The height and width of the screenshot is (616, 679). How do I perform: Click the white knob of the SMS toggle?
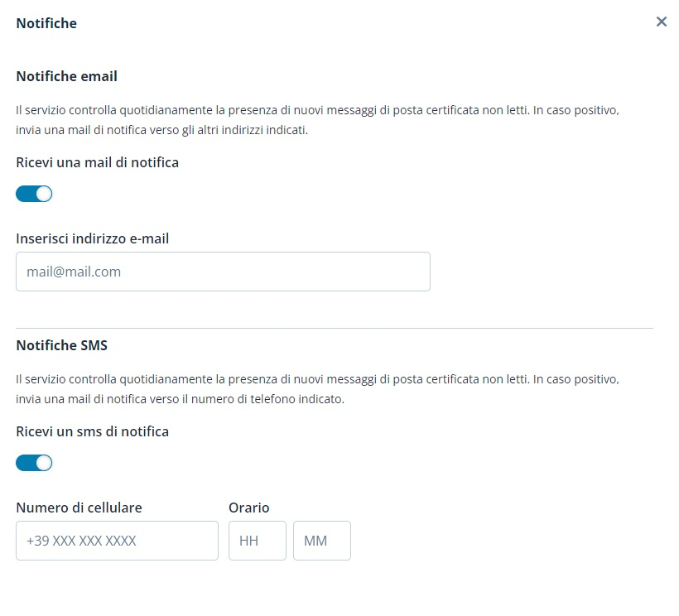click(44, 463)
